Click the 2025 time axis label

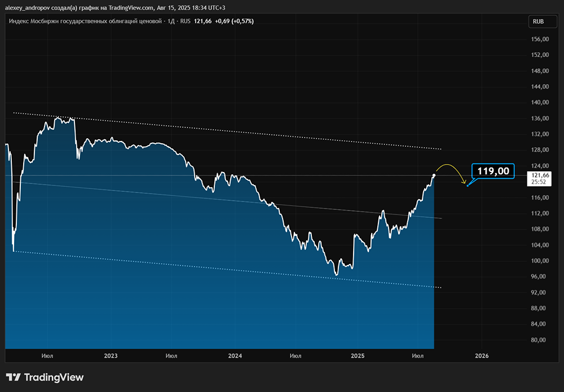click(358, 356)
